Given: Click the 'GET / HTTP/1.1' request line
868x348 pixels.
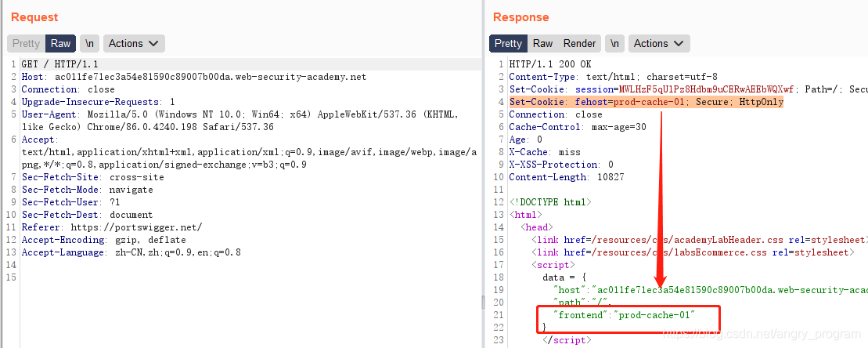Looking at the screenshot, I should tap(59, 64).
